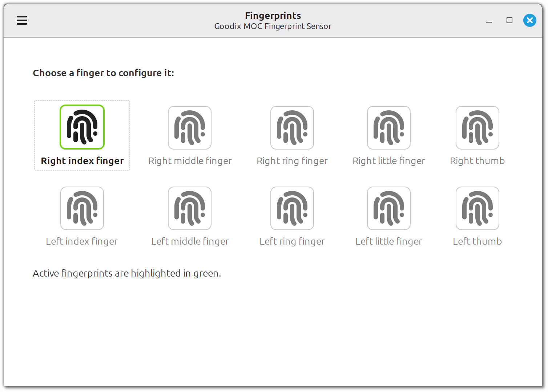
Task: Maximize the Fingerprints window
Action: click(509, 21)
